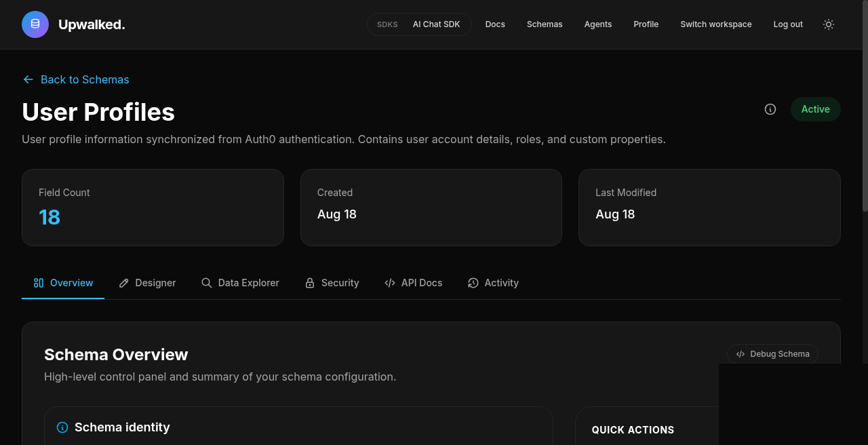Image resolution: width=868 pixels, height=445 pixels.
Task: Click the Created date Aug 18
Action: tap(337, 214)
